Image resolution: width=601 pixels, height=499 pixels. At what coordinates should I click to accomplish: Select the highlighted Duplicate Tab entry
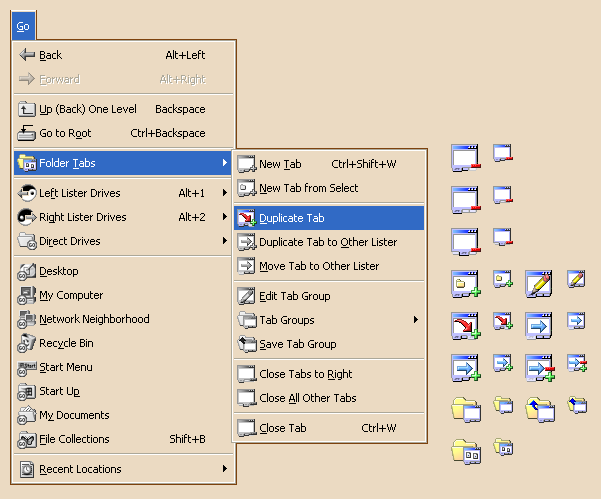[329, 218]
